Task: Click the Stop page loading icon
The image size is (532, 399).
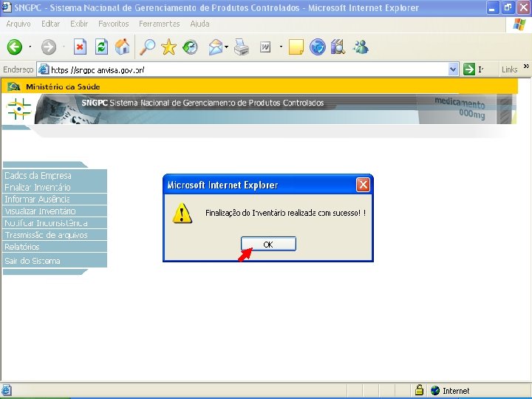Action: coord(80,47)
